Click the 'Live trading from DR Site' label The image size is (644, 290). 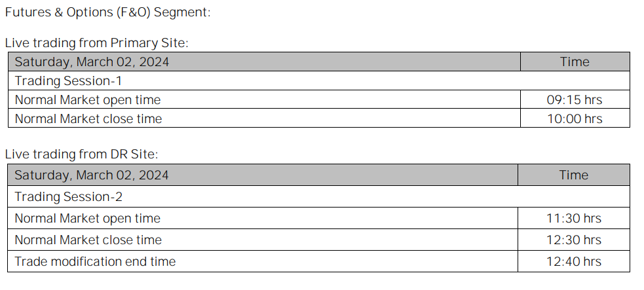tap(82, 154)
